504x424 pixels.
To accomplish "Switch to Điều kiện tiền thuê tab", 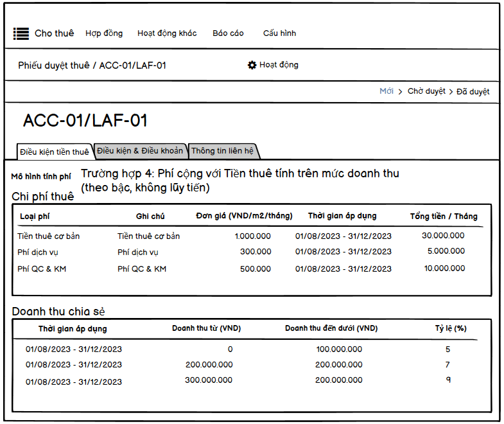I will (x=55, y=152).
